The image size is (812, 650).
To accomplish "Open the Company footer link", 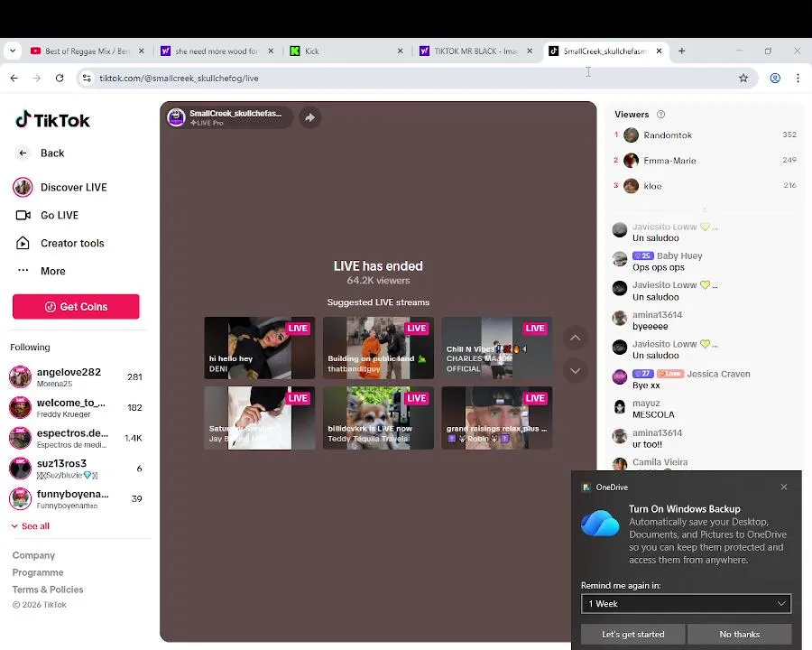I will click(x=33, y=555).
